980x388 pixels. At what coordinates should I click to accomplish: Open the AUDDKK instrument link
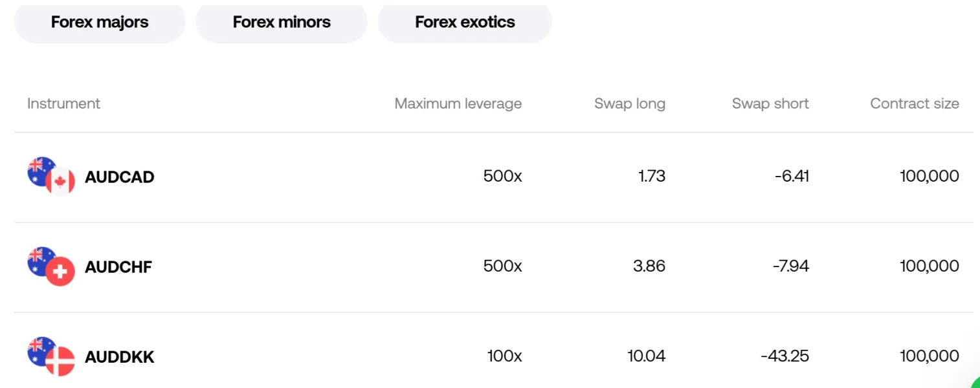(x=120, y=357)
